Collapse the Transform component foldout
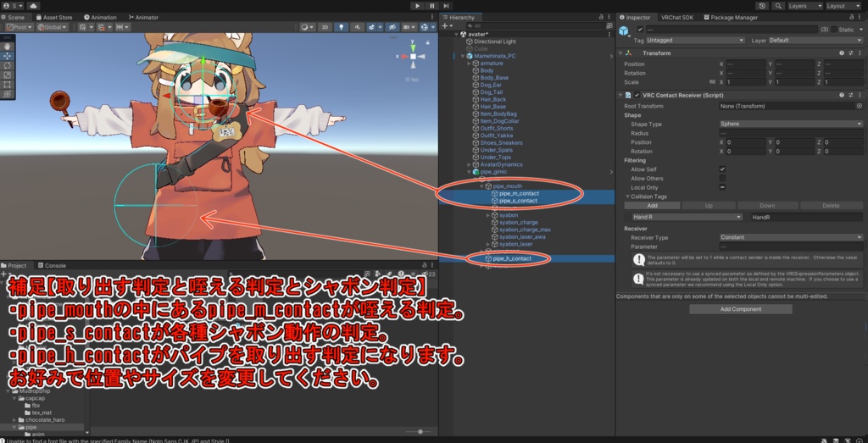This screenshot has width=868, height=443. pyautogui.click(x=620, y=53)
